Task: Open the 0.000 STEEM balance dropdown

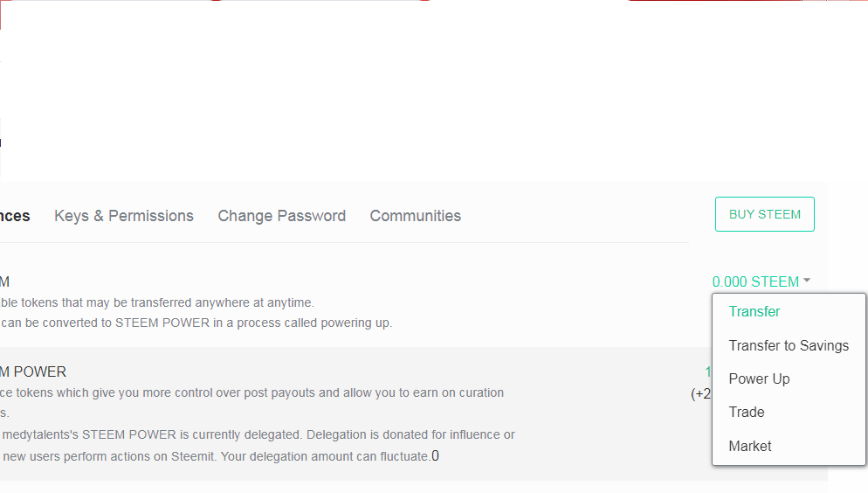Action: click(755, 281)
